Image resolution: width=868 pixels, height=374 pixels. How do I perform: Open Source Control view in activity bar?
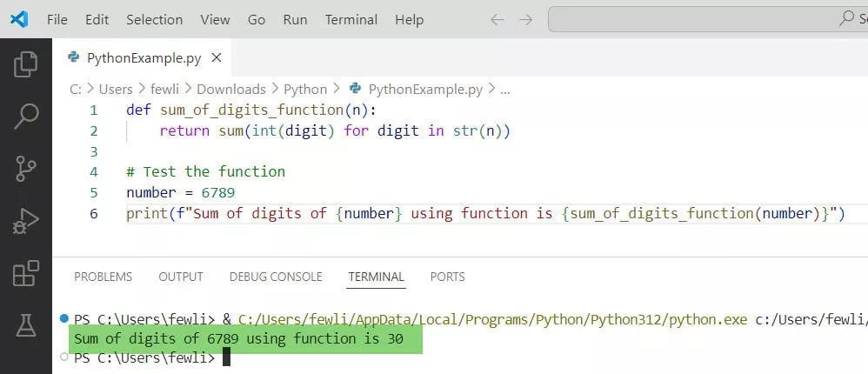tap(26, 168)
